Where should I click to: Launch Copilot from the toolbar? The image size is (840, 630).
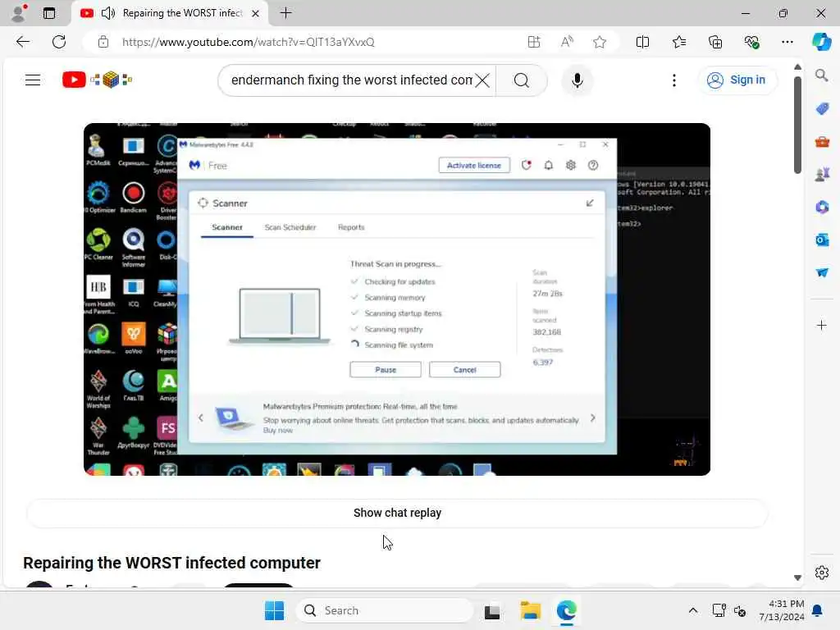[x=821, y=42]
